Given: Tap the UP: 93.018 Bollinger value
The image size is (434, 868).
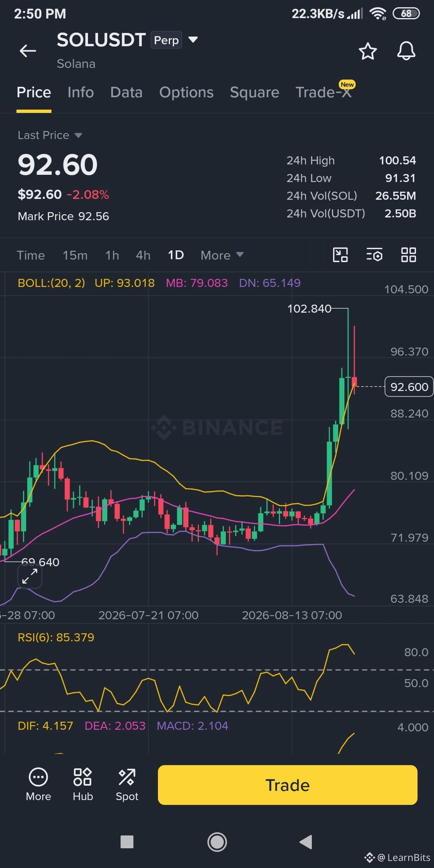Looking at the screenshot, I should point(125,283).
